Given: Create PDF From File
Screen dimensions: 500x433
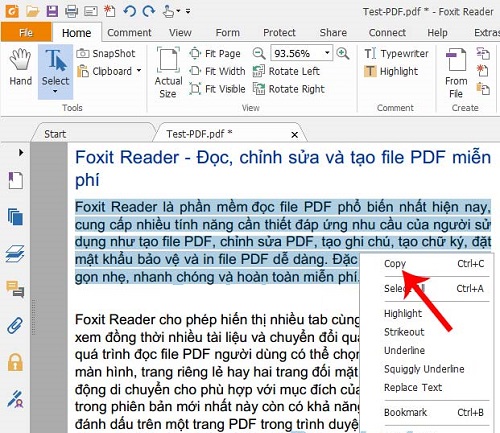Looking at the screenshot, I should click(456, 73).
